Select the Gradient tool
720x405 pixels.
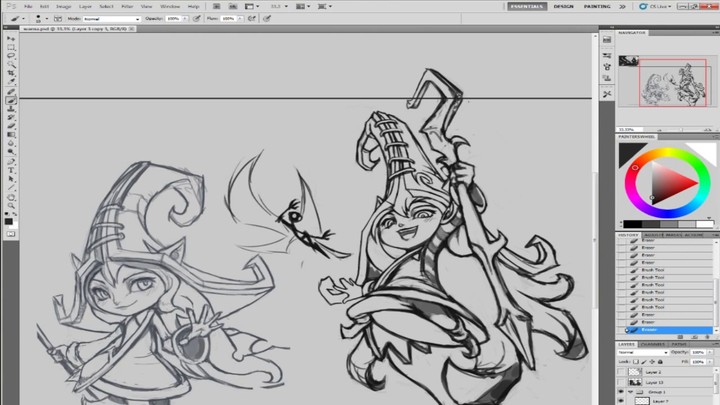point(11,135)
